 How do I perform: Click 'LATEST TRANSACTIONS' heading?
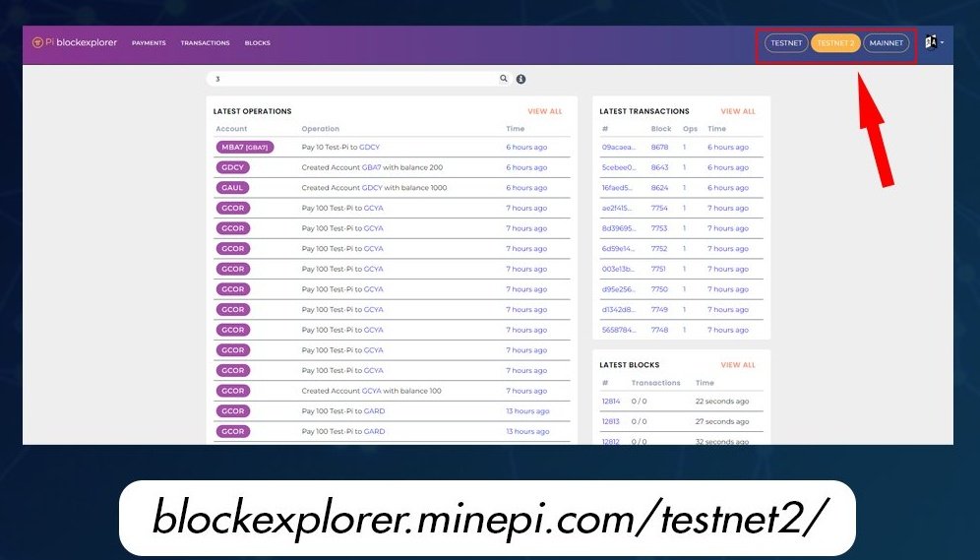(x=644, y=111)
